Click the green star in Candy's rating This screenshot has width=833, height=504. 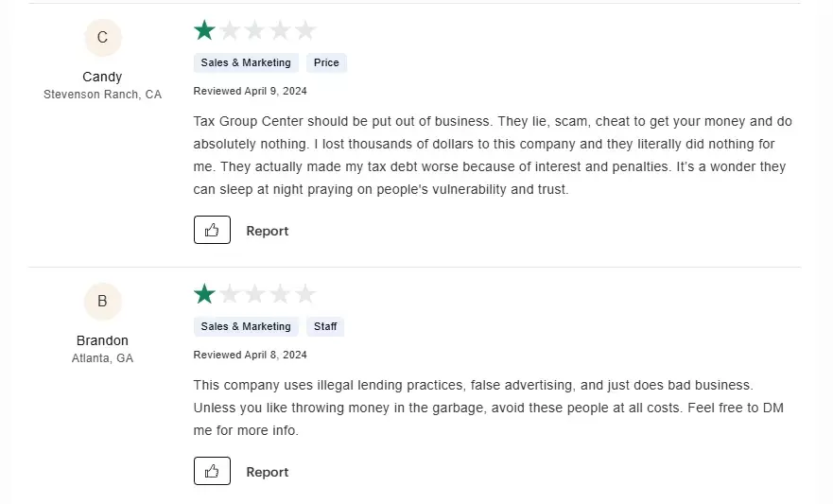[204, 30]
